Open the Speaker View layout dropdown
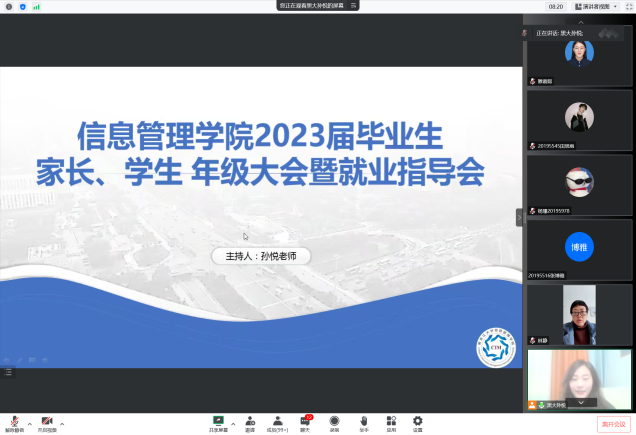Screen dimensions: 636x435 coord(594,6)
